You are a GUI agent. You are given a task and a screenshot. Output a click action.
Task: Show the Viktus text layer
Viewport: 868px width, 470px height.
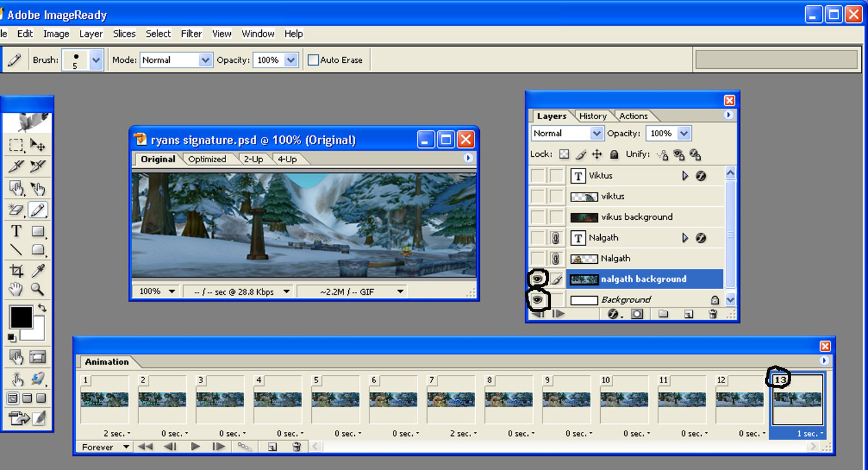tap(537, 176)
